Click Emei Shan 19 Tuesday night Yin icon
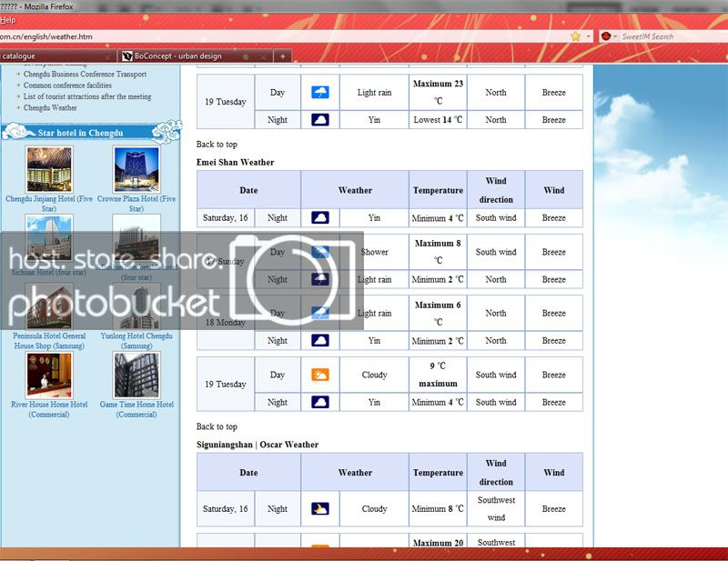728x561 pixels. point(320,402)
